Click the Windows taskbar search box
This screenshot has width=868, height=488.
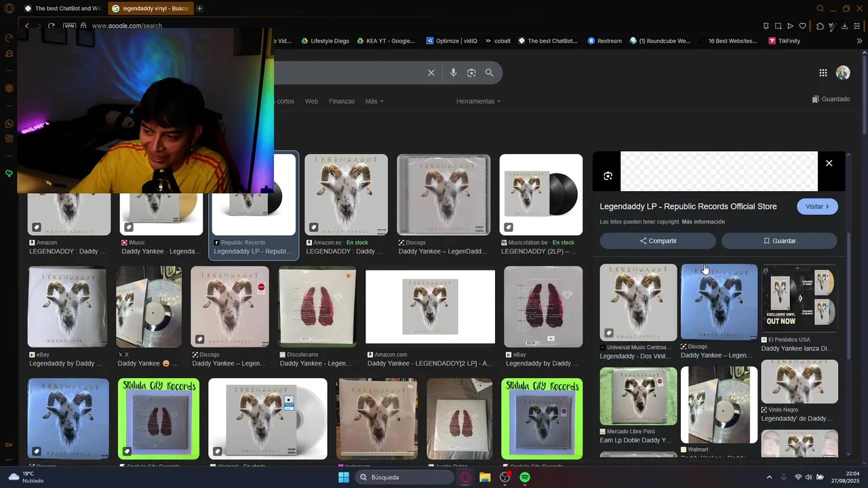(405, 477)
